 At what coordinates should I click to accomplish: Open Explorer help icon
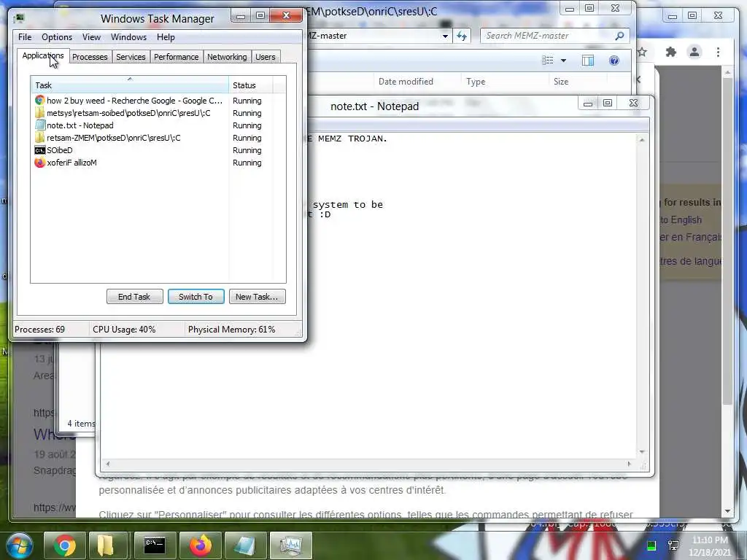click(614, 61)
